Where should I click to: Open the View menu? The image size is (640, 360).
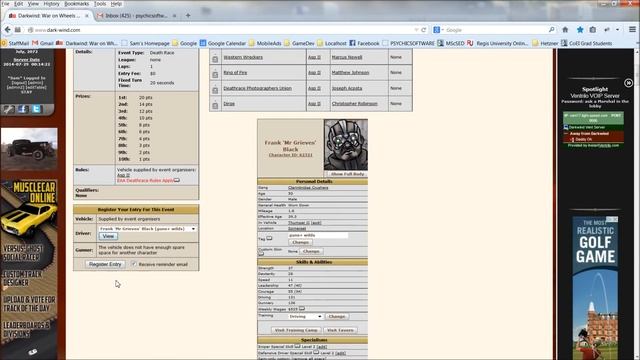pyautogui.click(x=33, y=4)
